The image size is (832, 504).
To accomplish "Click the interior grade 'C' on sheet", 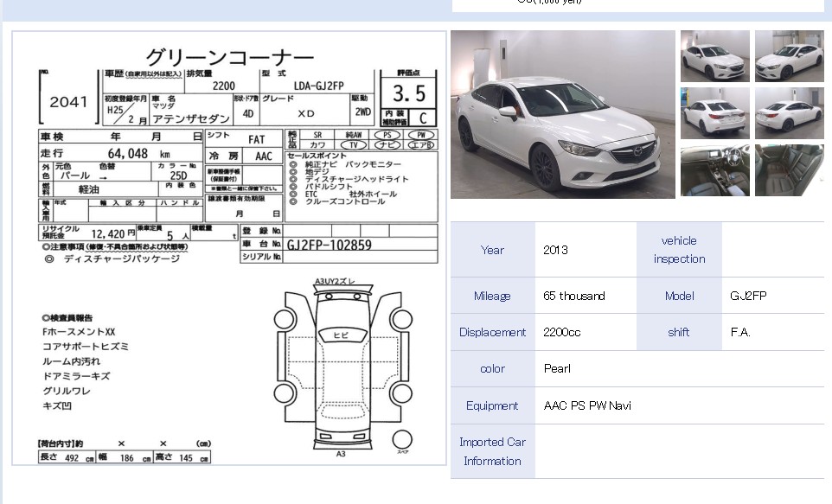I will coord(423,118).
